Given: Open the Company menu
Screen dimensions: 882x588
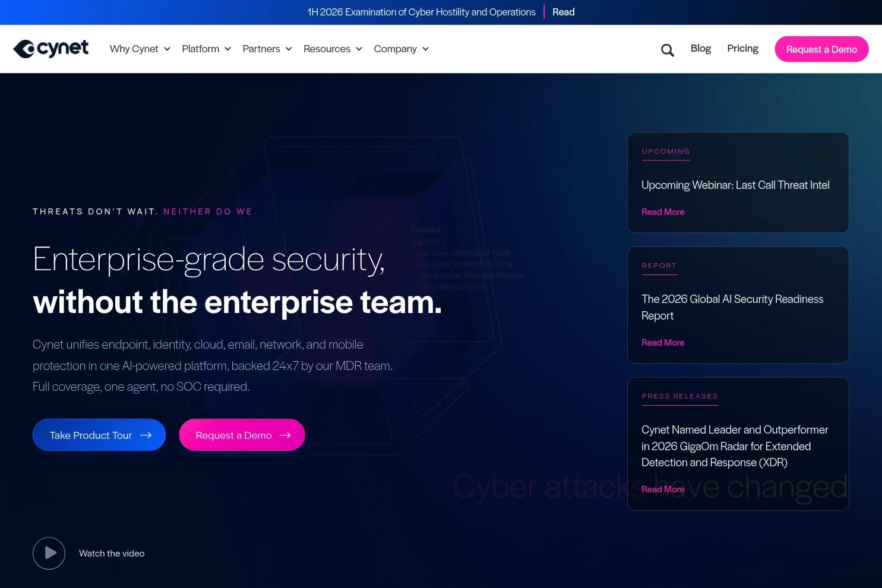Looking at the screenshot, I should [395, 49].
